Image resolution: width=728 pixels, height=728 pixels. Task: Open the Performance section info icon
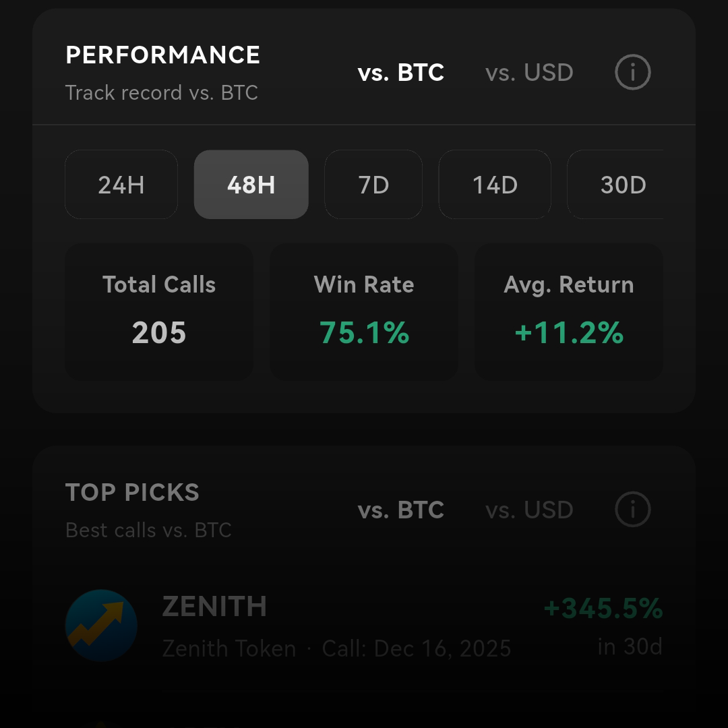pos(632,73)
